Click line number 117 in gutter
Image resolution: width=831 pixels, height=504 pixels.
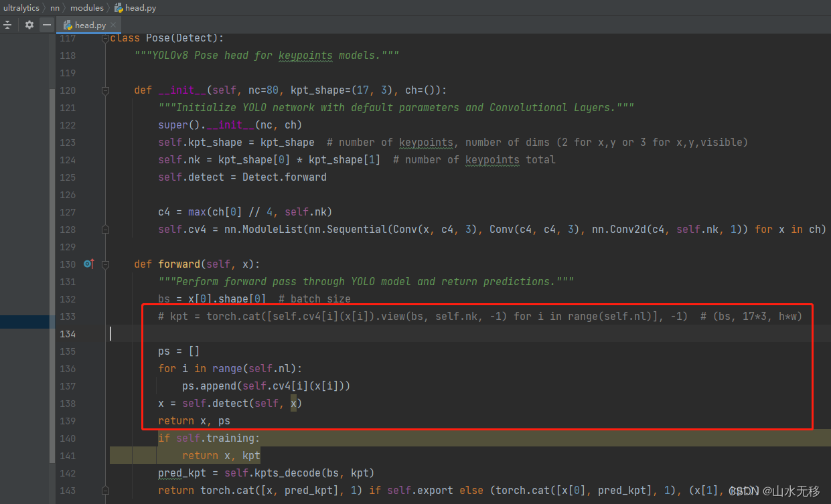pyautogui.click(x=68, y=38)
